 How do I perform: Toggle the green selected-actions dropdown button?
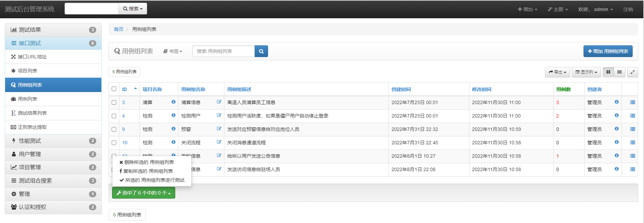click(144, 193)
